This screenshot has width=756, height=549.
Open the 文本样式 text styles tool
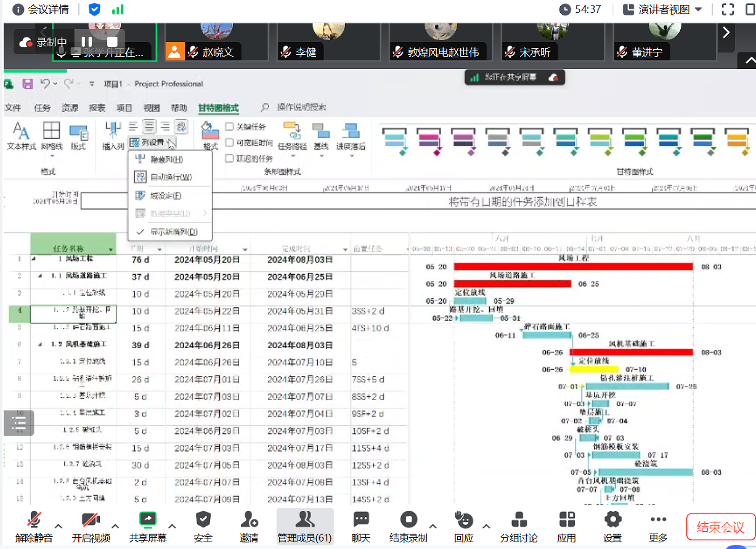[x=21, y=135]
